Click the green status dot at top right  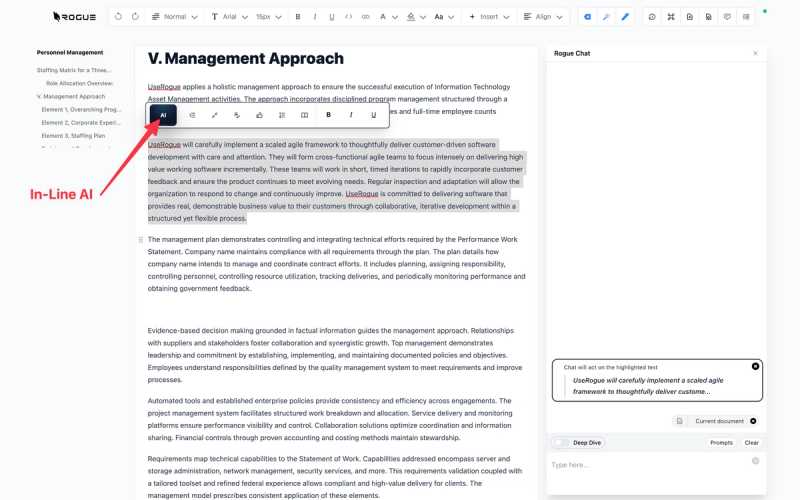tap(764, 11)
